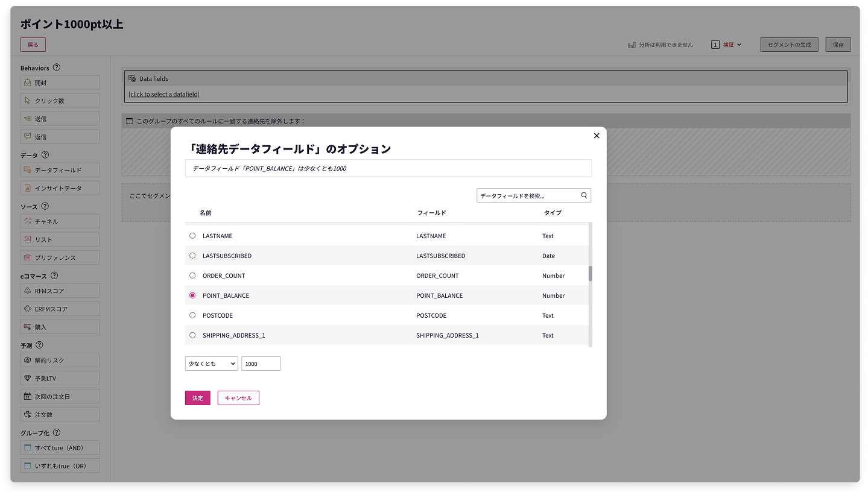The width and height of the screenshot is (868, 495).
Task: Click help icon next to Behaviors heading
Action: pyautogui.click(x=57, y=68)
